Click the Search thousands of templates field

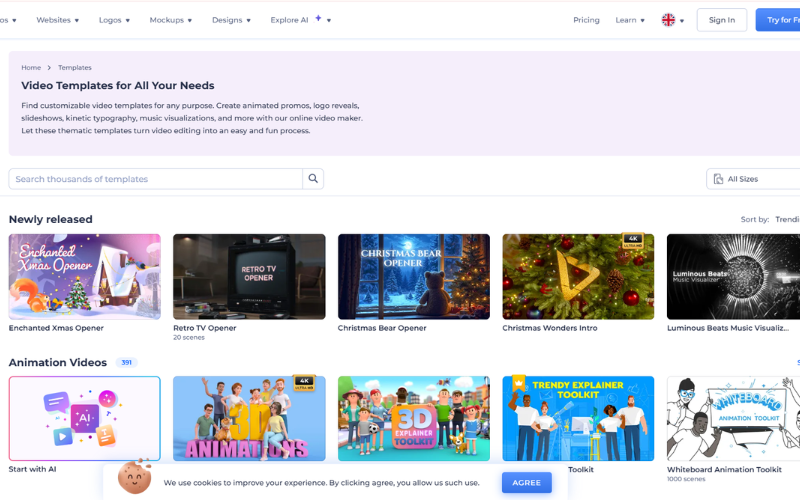tap(156, 179)
